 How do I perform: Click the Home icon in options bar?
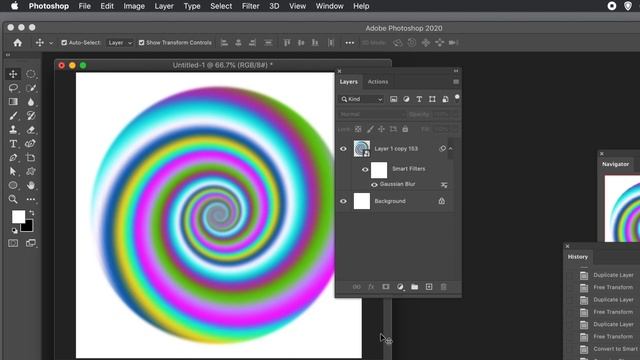18,42
